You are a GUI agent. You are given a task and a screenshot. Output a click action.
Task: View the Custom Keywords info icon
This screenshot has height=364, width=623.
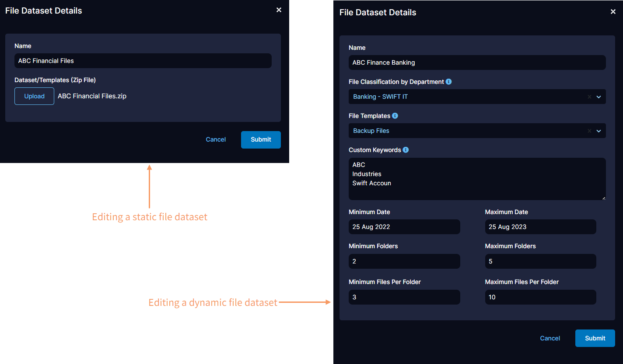[x=405, y=149]
